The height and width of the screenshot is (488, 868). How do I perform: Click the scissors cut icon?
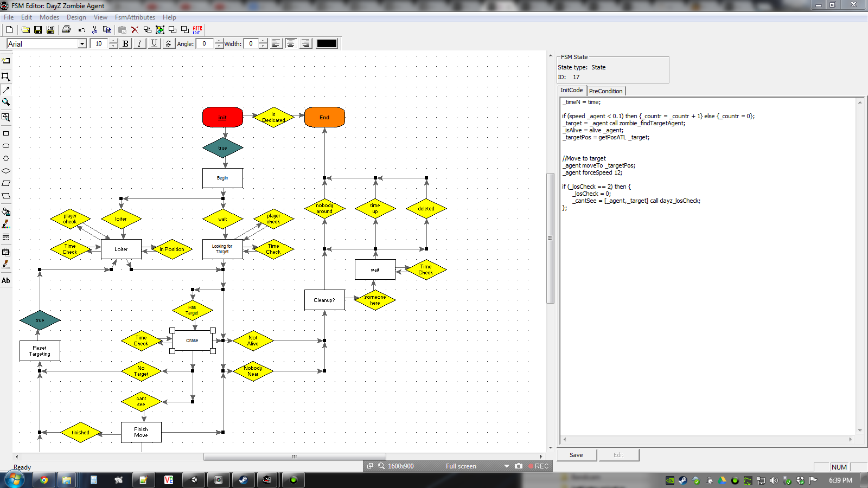point(94,30)
